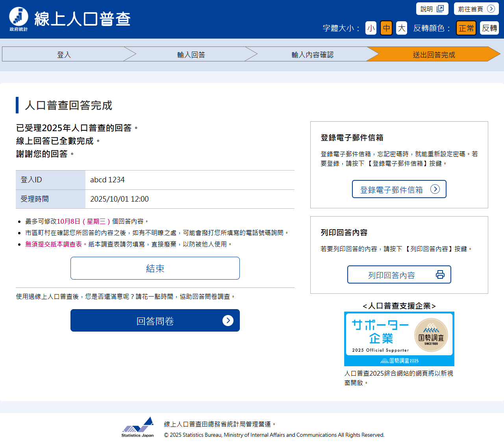Select the 輸入回答 progress step
The image size is (504, 445).
pos(191,54)
